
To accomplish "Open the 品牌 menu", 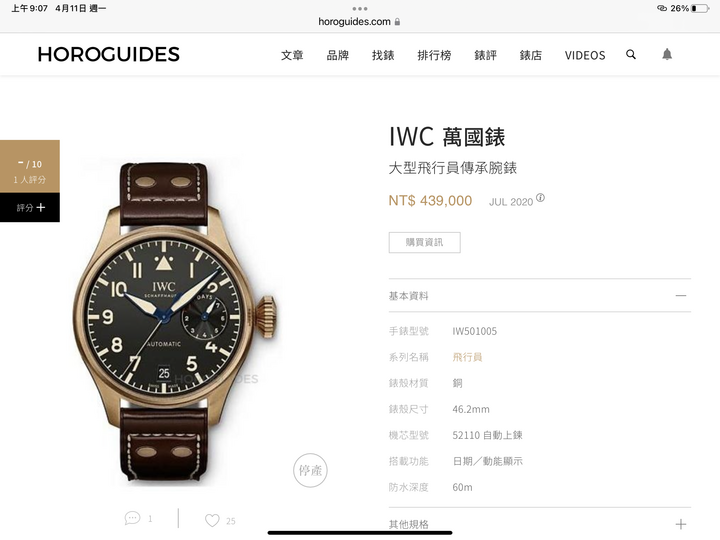I will pos(338,55).
